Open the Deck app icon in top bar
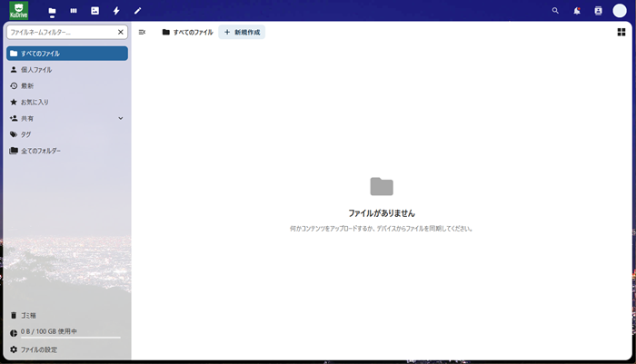 point(74,11)
